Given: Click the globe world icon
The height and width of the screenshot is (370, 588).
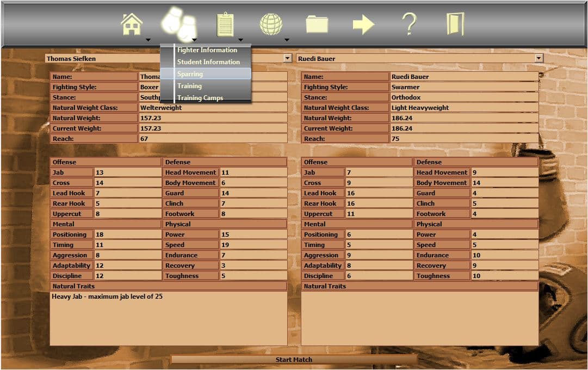Looking at the screenshot, I should (271, 24).
